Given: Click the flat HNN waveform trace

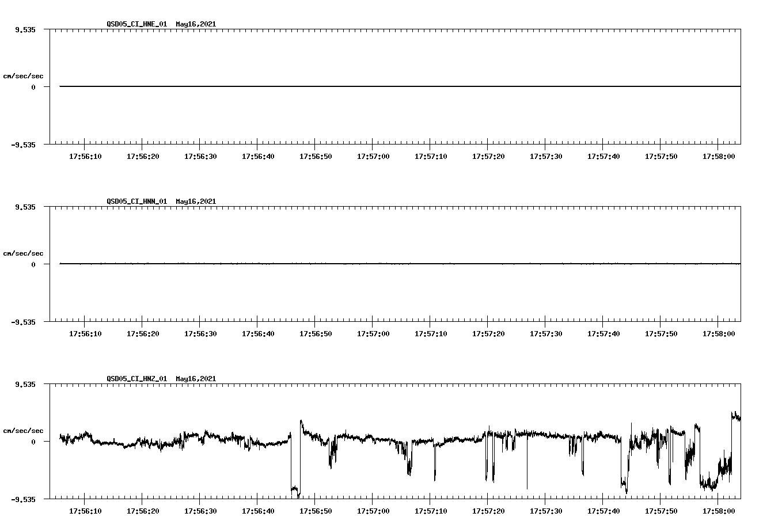Looking at the screenshot, I should coord(346,263).
